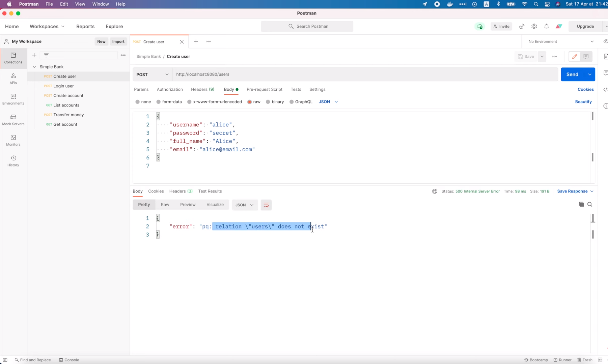The image size is (608, 364).
Task: Close the Create user tab
Action: point(182,42)
